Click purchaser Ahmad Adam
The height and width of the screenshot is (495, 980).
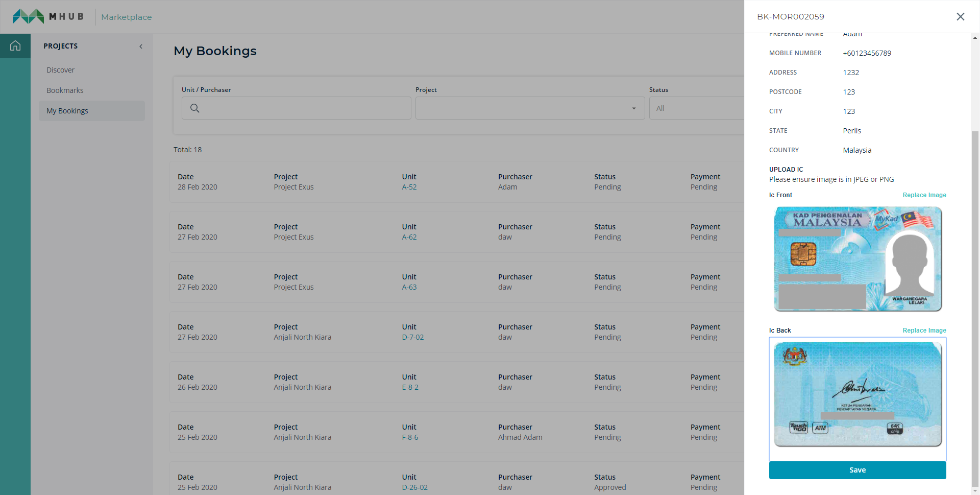pyautogui.click(x=520, y=437)
